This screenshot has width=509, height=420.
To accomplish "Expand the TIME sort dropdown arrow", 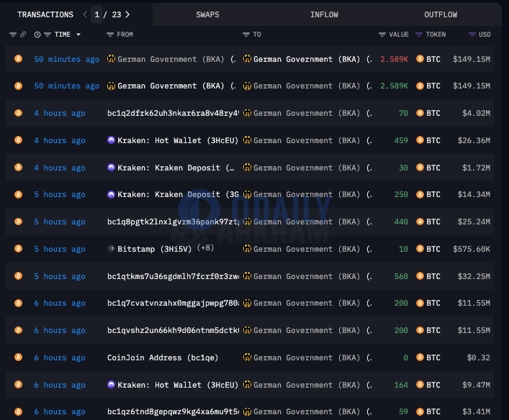I will pos(78,35).
